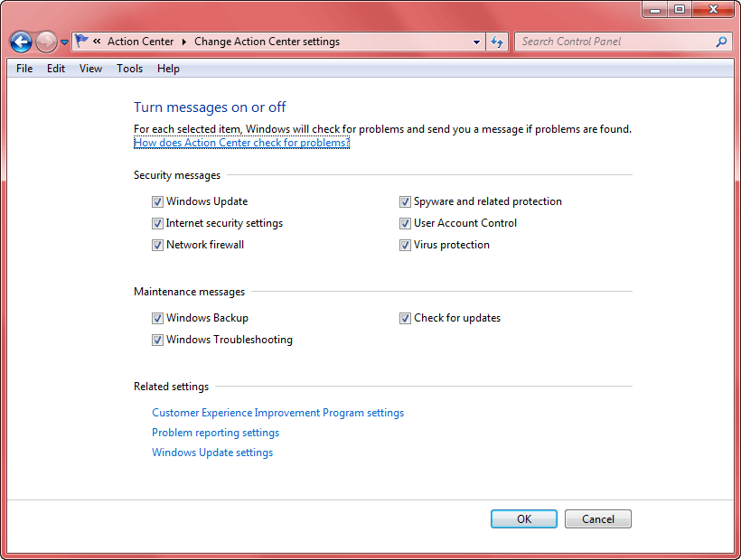Click Maintenance messages section label
Image resolution: width=741 pixels, height=560 pixels.
(x=189, y=292)
